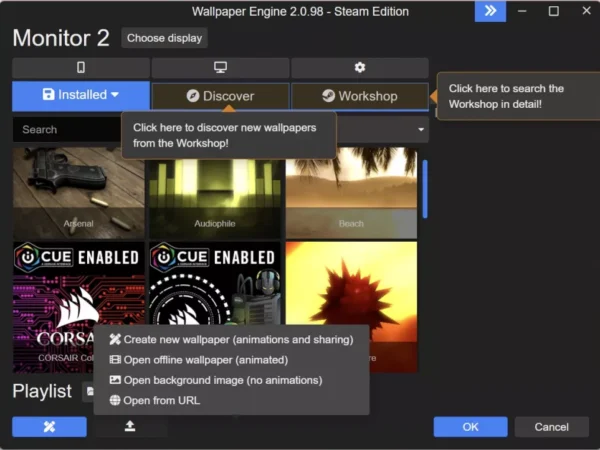
Task: Open settings via the gear icon
Action: [x=360, y=68]
